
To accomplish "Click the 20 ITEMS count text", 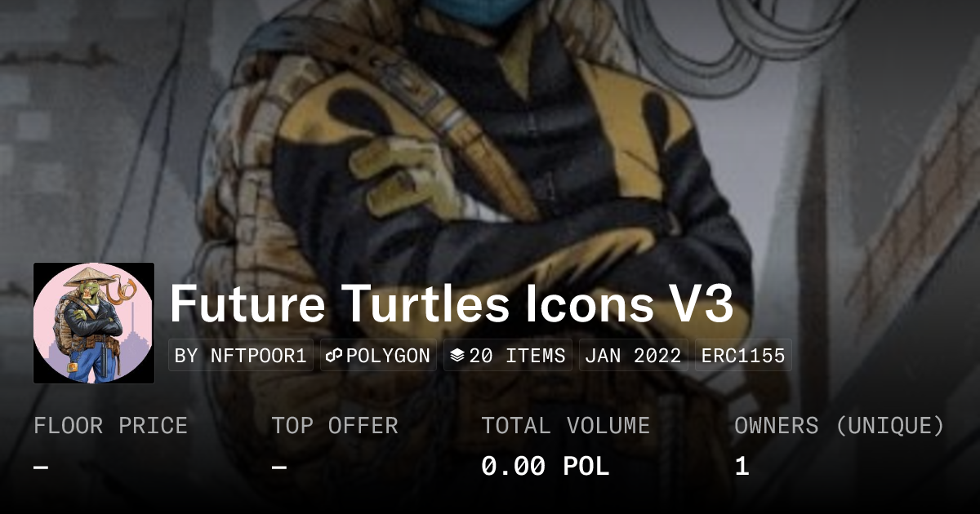I will (x=518, y=356).
